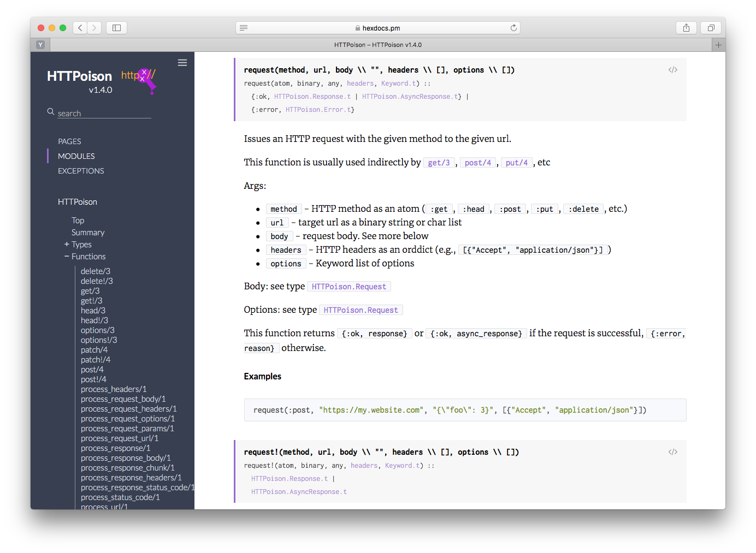The width and height of the screenshot is (756, 553).
Task: Open process_response_chunk/1 in function list
Action: pos(128,468)
